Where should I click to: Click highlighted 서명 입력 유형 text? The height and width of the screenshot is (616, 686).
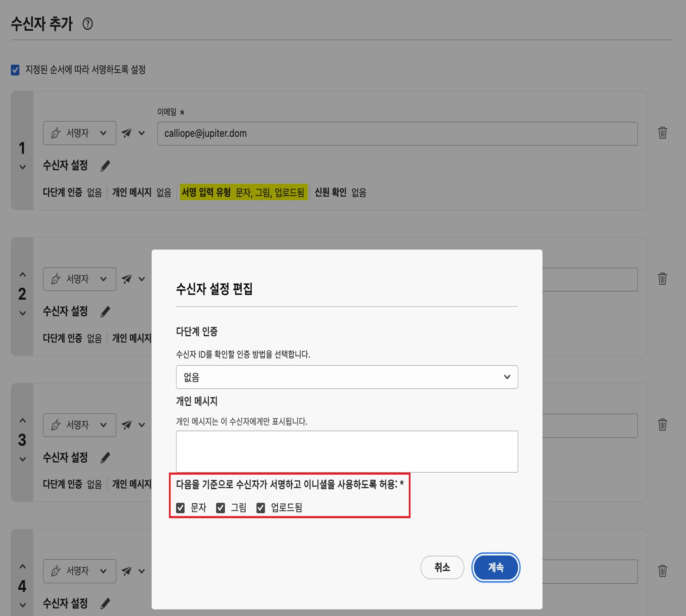tap(243, 192)
